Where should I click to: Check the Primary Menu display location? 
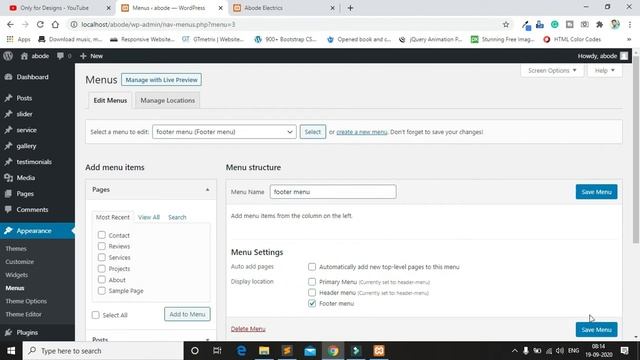(312, 282)
